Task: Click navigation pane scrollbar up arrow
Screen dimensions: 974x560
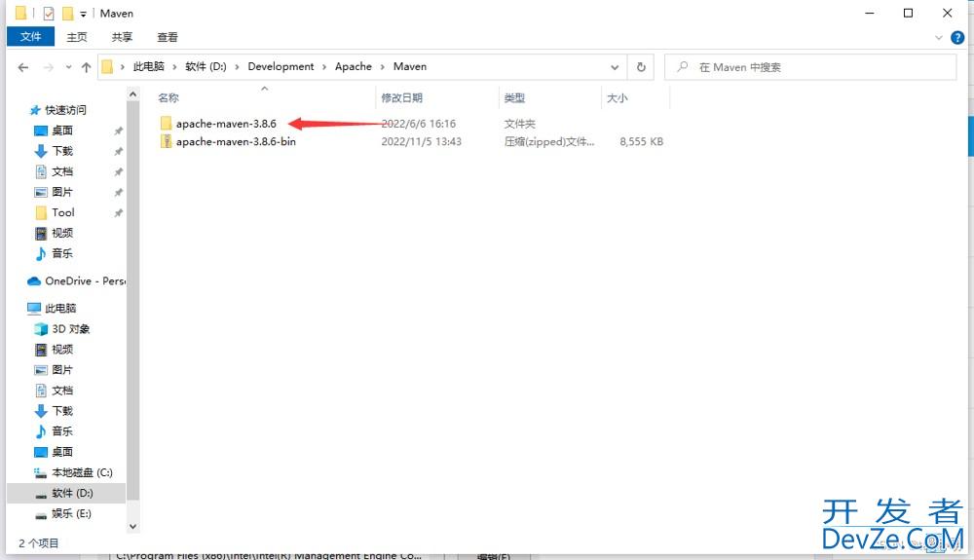Action: tap(132, 93)
